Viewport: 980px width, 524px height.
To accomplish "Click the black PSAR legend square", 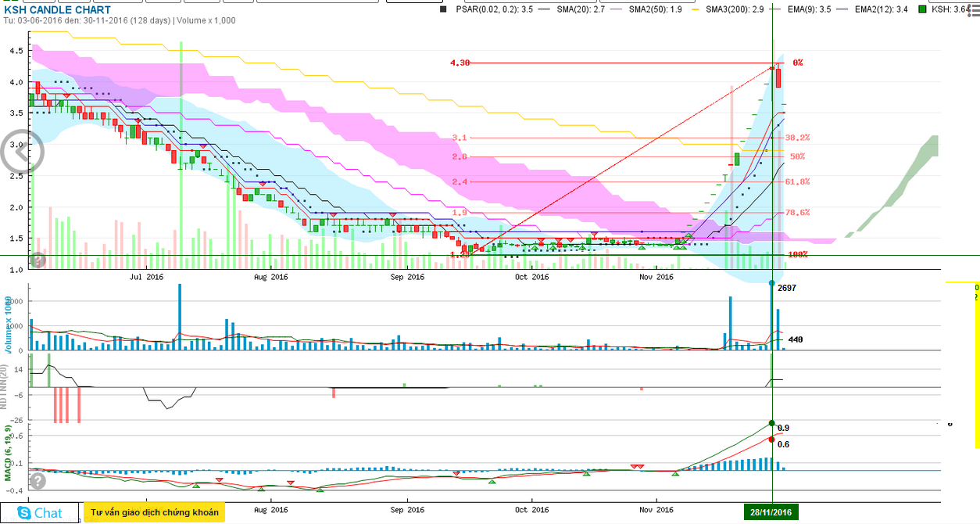I will [x=444, y=9].
